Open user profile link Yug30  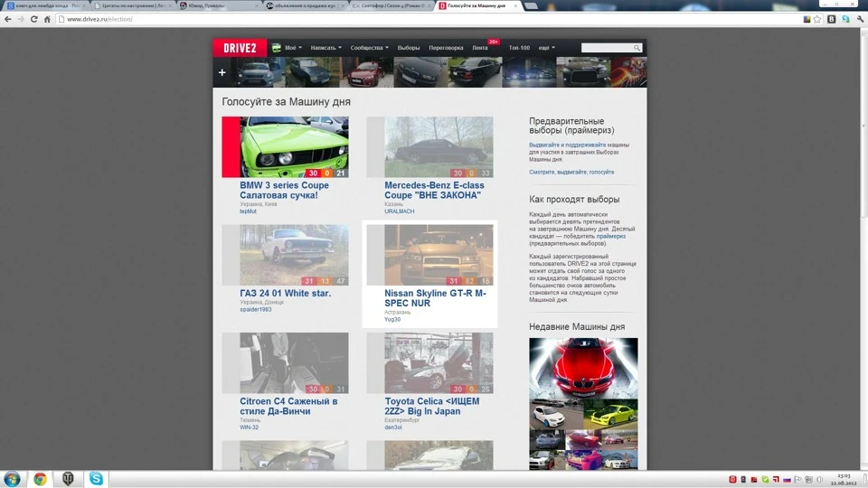[x=392, y=319]
